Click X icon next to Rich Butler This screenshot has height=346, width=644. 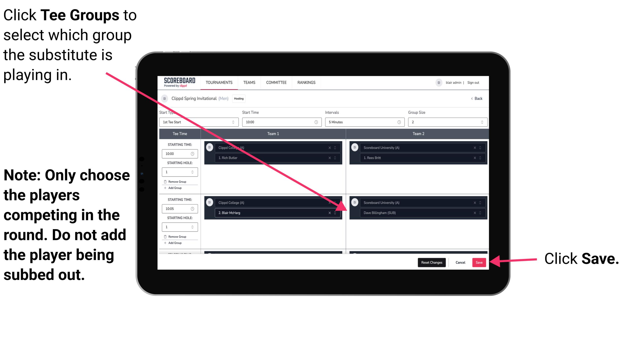point(332,158)
